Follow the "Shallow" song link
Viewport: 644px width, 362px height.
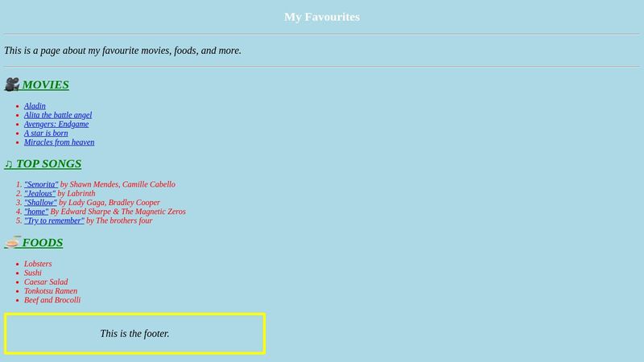(x=41, y=203)
